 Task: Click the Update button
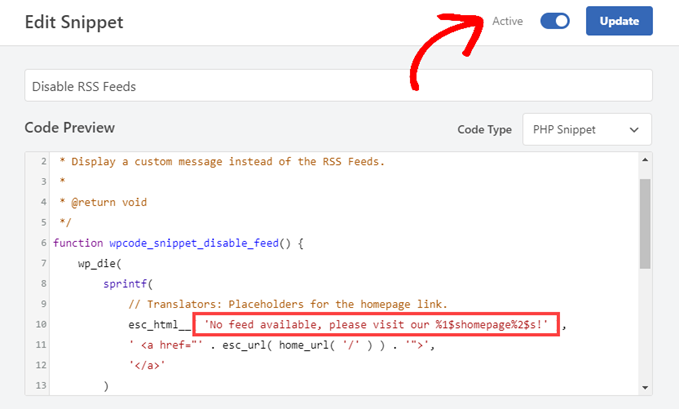coord(619,21)
